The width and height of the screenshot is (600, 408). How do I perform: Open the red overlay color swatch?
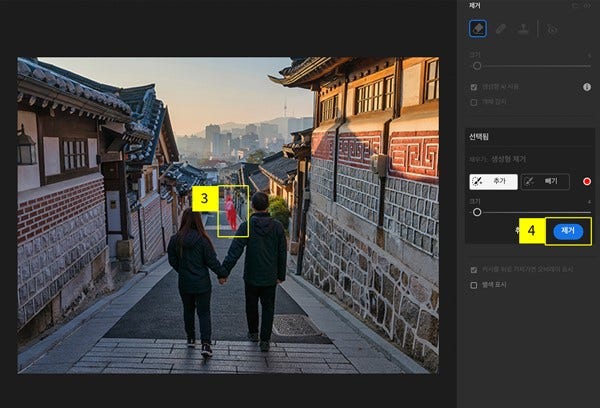[587, 181]
